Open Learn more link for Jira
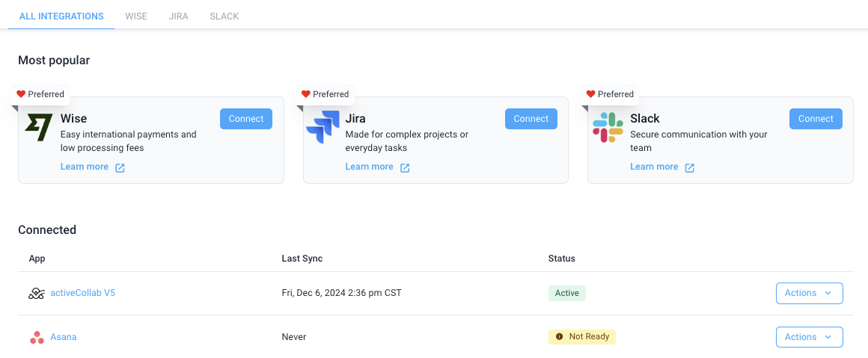The image size is (868, 358). coord(369,167)
